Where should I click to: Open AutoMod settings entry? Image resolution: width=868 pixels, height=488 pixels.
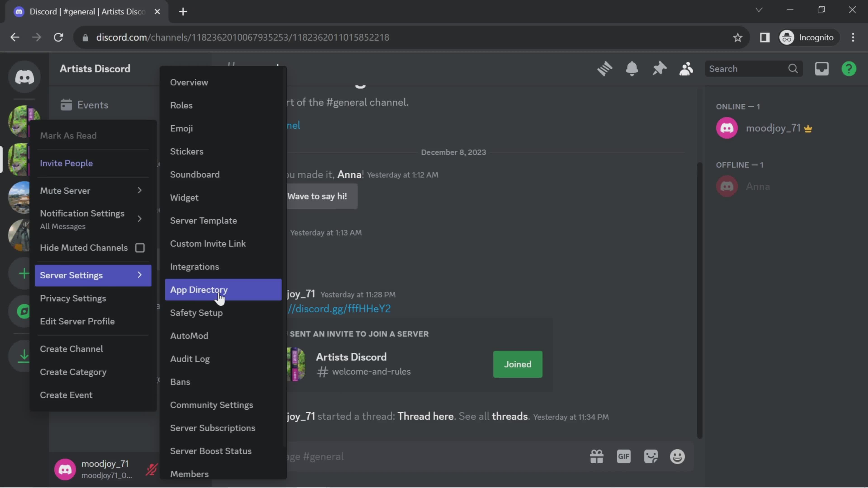click(223, 336)
